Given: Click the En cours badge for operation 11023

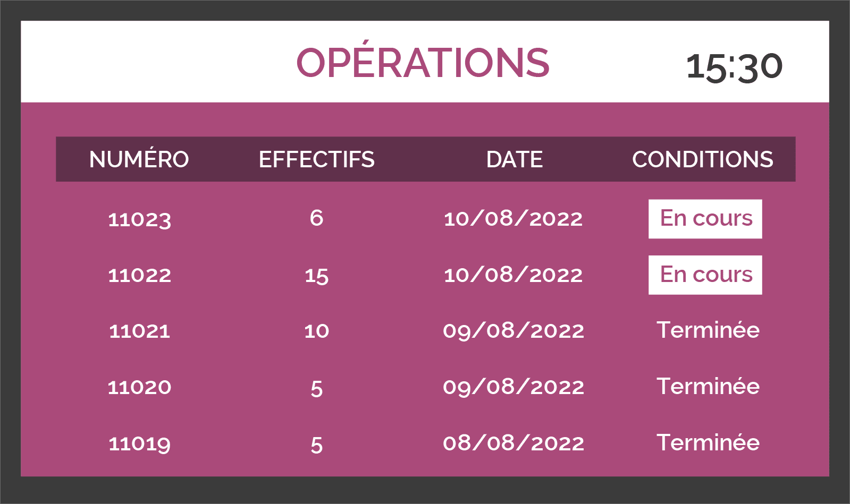Looking at the screenshot, I should coord(705,219).
